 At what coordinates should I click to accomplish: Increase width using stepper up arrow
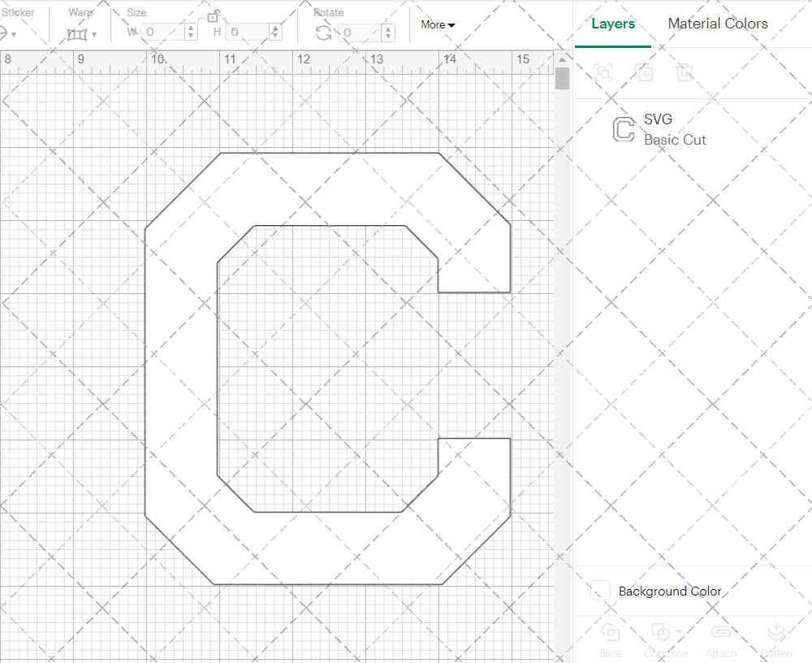pos(191,28)
